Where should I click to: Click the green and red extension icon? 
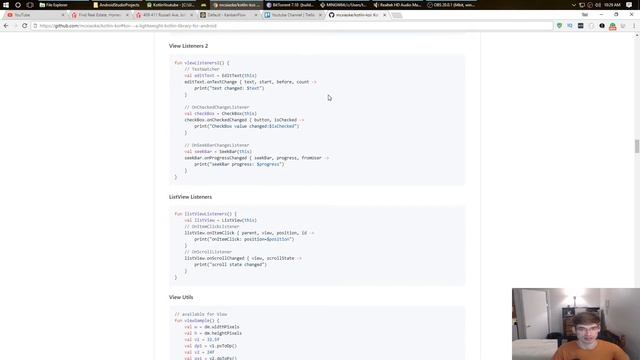[x=612, y=26]
